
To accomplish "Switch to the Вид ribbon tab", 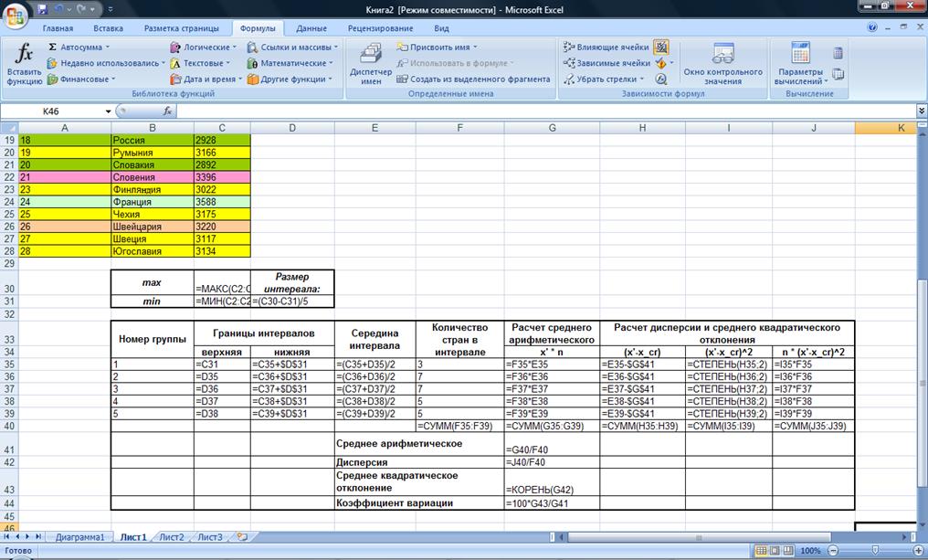I will (x=441, y=27).
